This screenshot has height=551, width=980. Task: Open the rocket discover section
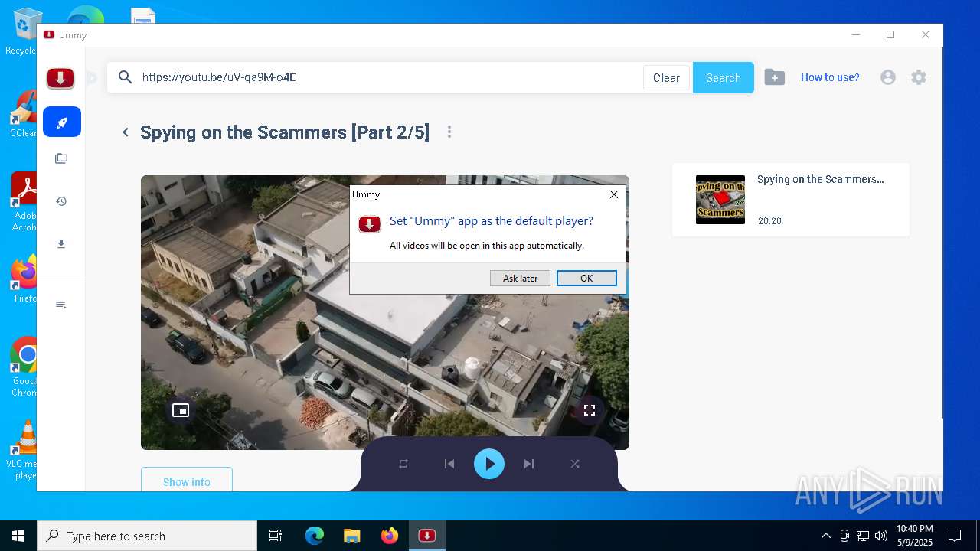(x=62, y=122)
